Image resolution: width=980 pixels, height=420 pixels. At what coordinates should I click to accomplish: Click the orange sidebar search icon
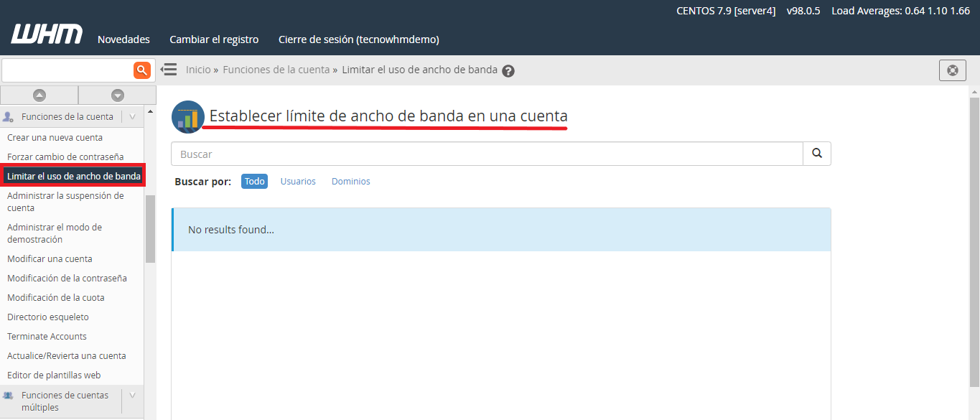[142, 70]
